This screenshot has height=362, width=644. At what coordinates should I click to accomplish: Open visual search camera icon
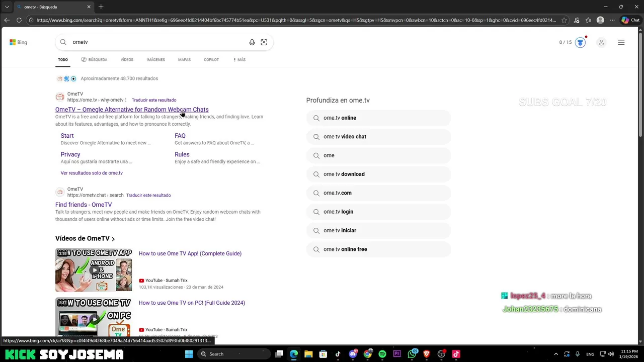click(x=264, y=42)
